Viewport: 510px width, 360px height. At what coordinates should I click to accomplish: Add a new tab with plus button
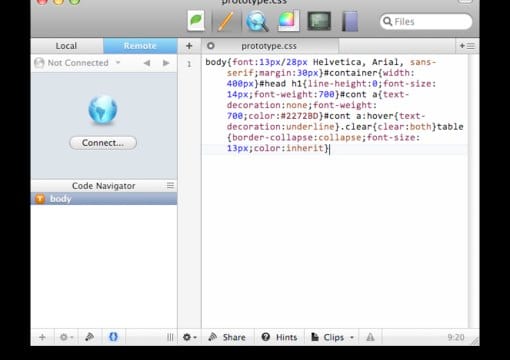[189, 46]
